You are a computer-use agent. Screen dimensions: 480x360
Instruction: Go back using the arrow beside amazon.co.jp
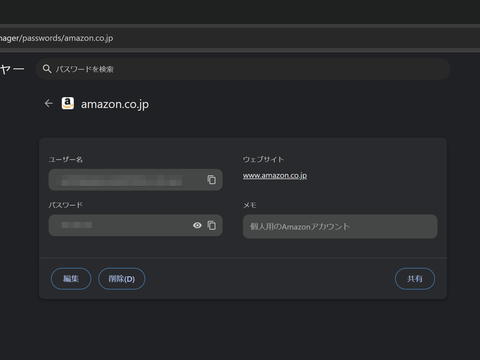tap(49, 104)
